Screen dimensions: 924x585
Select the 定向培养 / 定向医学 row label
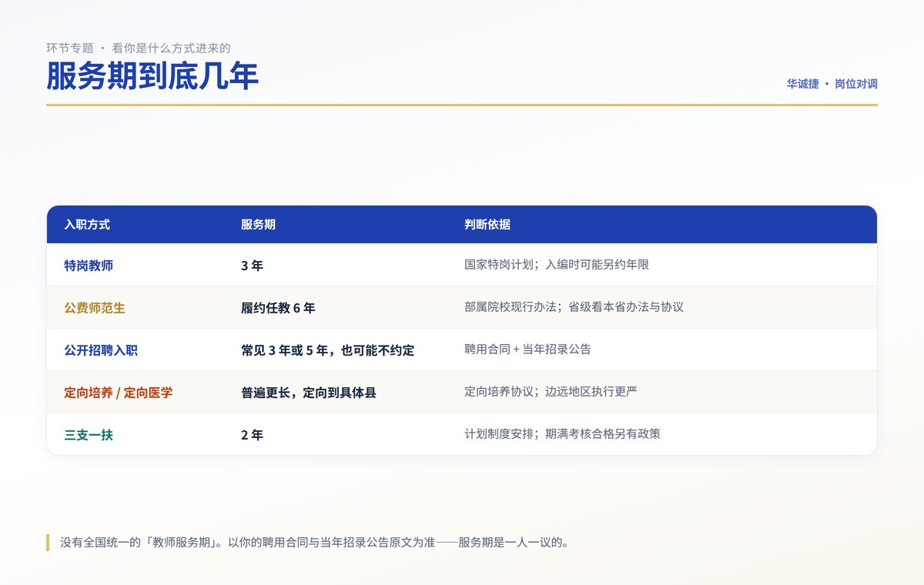(x=119, y=393)
